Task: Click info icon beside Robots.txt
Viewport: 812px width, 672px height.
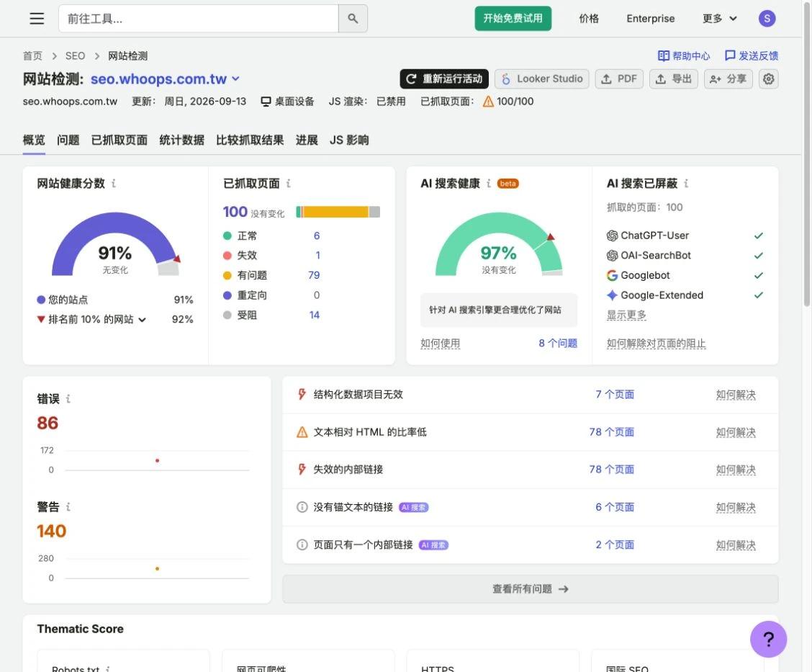Action: click(108, 669)
